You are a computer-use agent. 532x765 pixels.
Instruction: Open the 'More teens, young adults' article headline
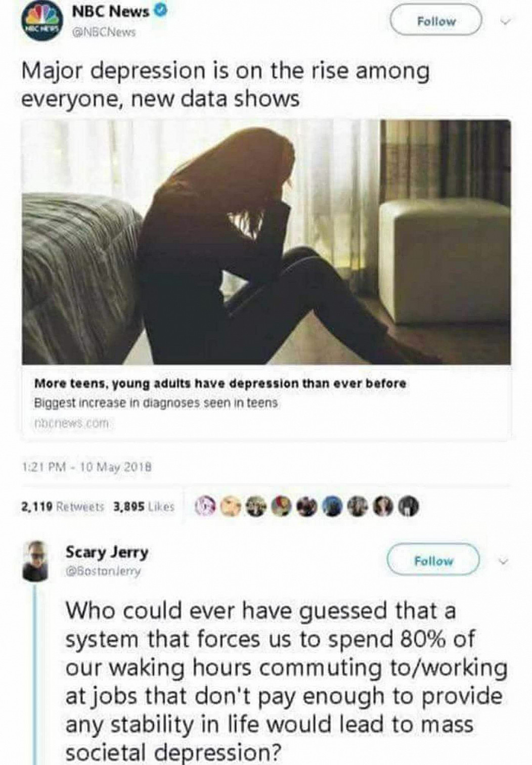coord(220,384)
